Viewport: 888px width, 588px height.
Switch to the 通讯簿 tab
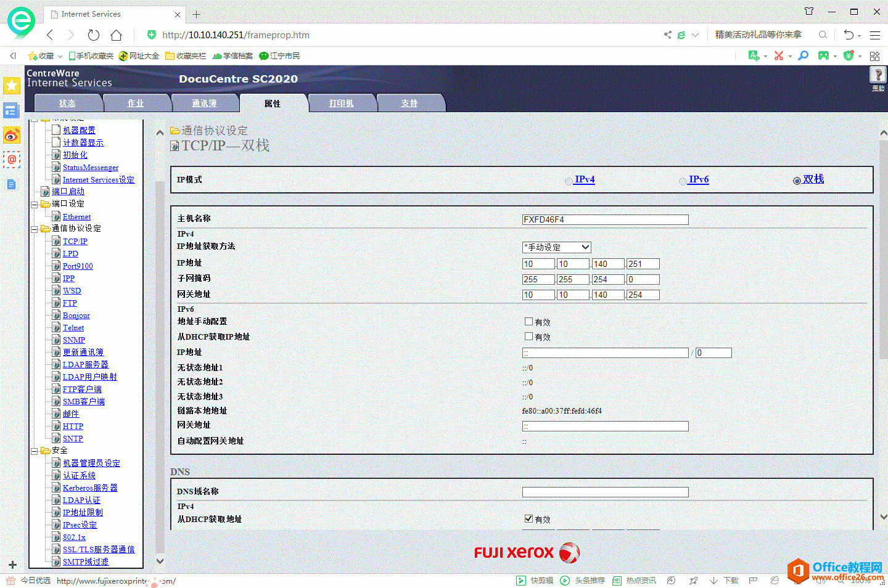[204, 104]
